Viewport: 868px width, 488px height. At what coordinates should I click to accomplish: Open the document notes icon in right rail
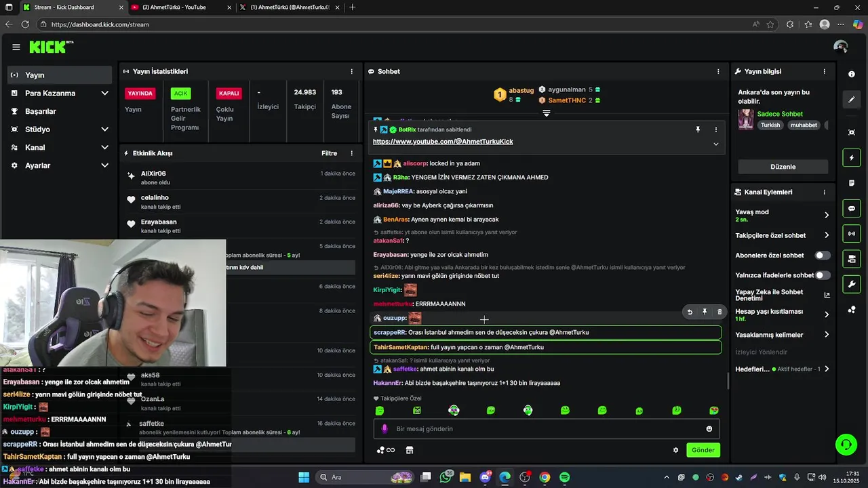[852, 183]
